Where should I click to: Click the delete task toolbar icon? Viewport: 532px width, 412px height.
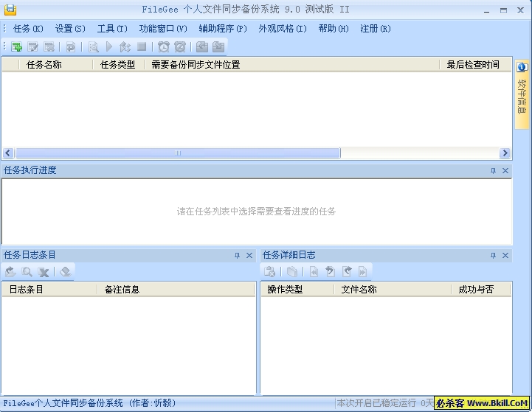pyautogui.click(x=49, y=47)
